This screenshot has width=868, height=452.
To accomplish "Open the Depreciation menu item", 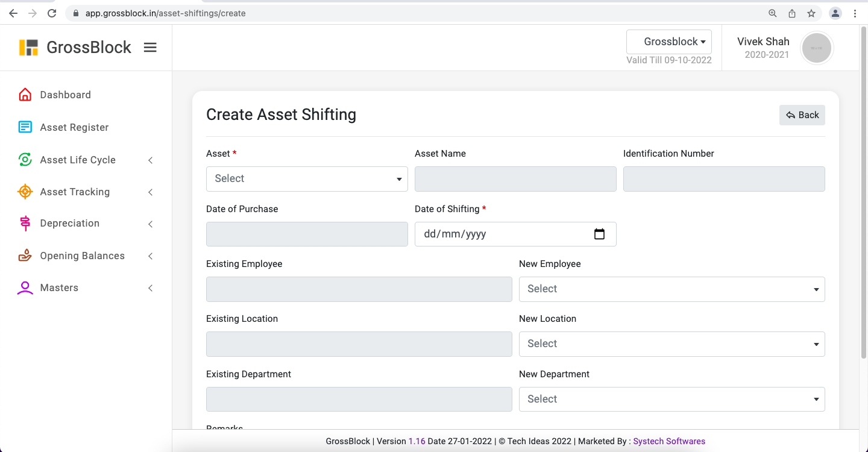I will (x=70, y=224).
